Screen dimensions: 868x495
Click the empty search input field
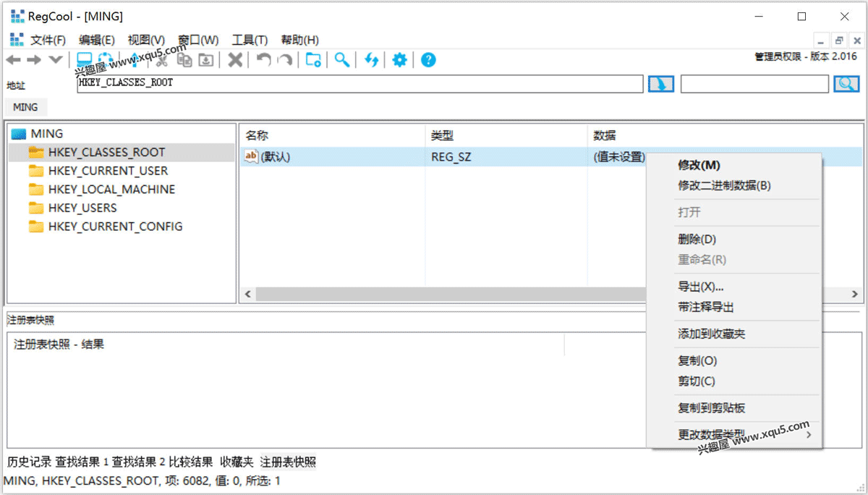754,84
